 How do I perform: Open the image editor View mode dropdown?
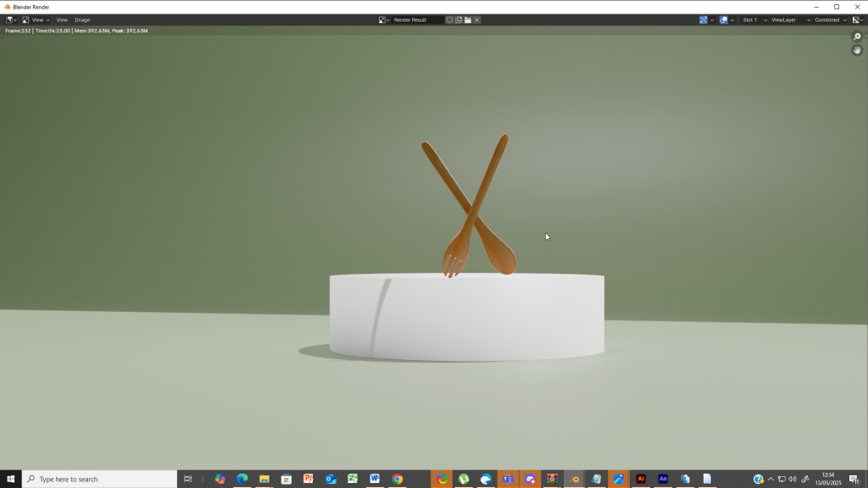click(36, 19)
